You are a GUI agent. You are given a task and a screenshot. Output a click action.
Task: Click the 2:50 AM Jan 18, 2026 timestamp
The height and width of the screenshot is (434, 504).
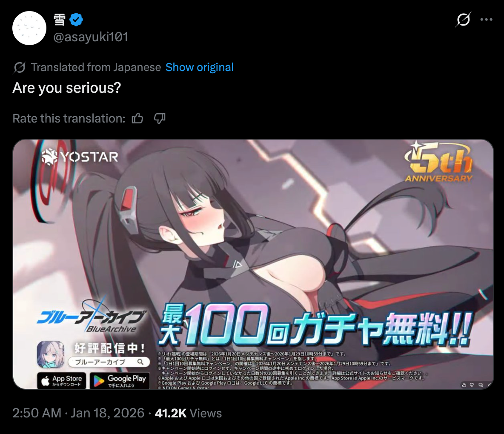(78, 413)
